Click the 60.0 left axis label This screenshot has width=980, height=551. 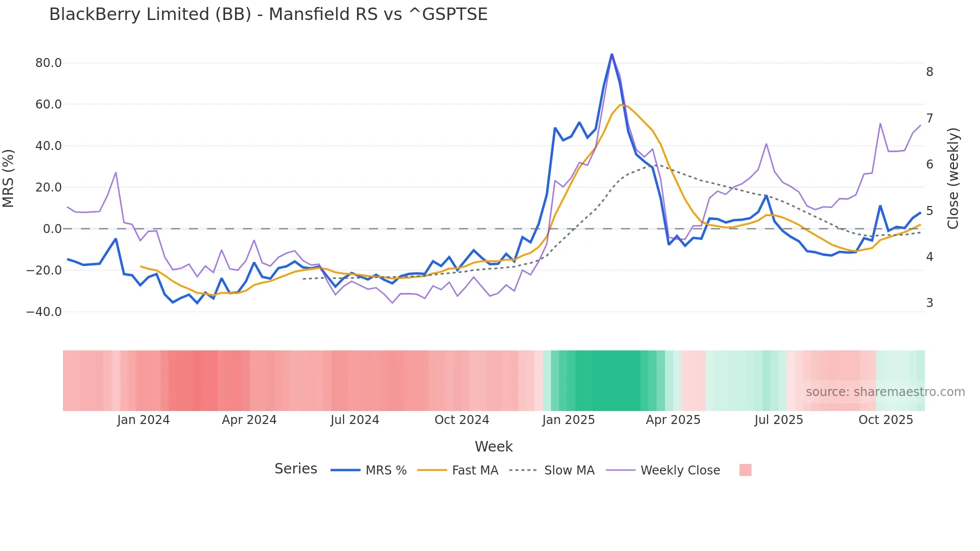pos(48,104)
